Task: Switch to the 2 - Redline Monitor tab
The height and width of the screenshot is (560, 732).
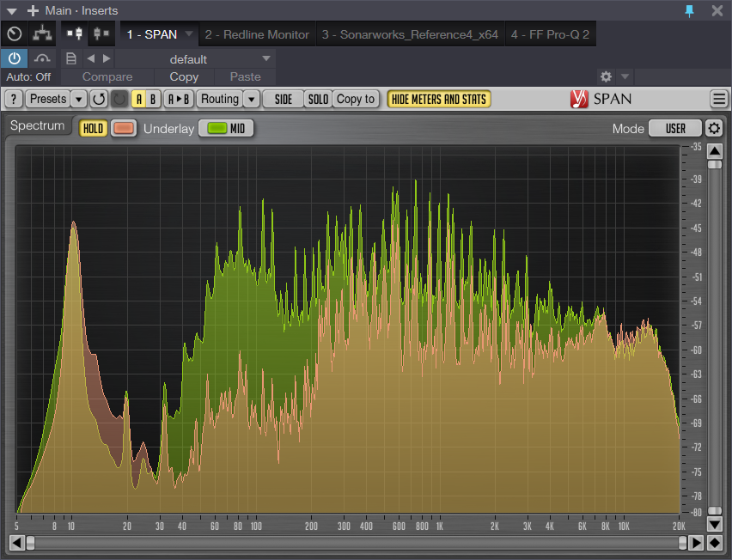Action: (x=257, y=34)
